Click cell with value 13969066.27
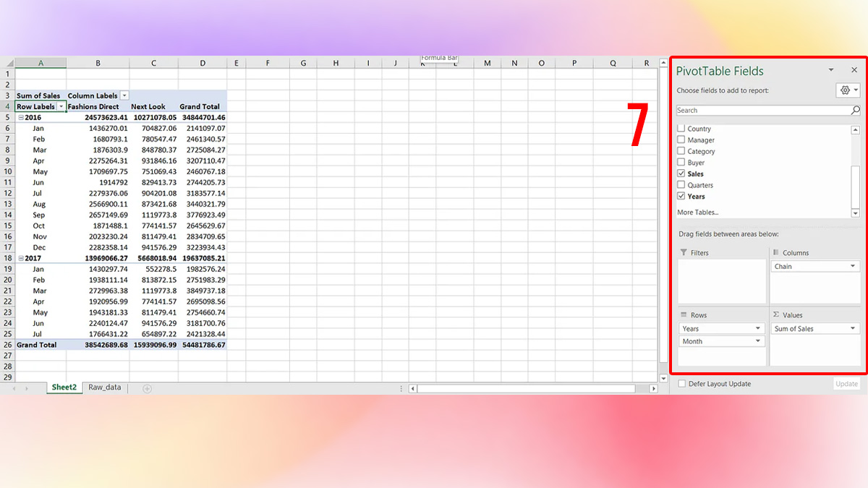 click(98, 258)
